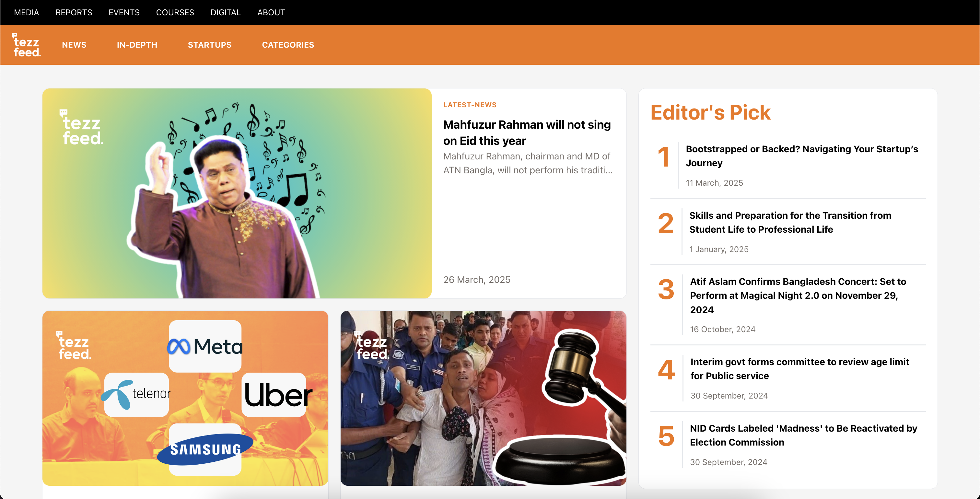Open COURSES in the black bar
Viewport: 980px width, 499px height.
click(x=175, y=13)
